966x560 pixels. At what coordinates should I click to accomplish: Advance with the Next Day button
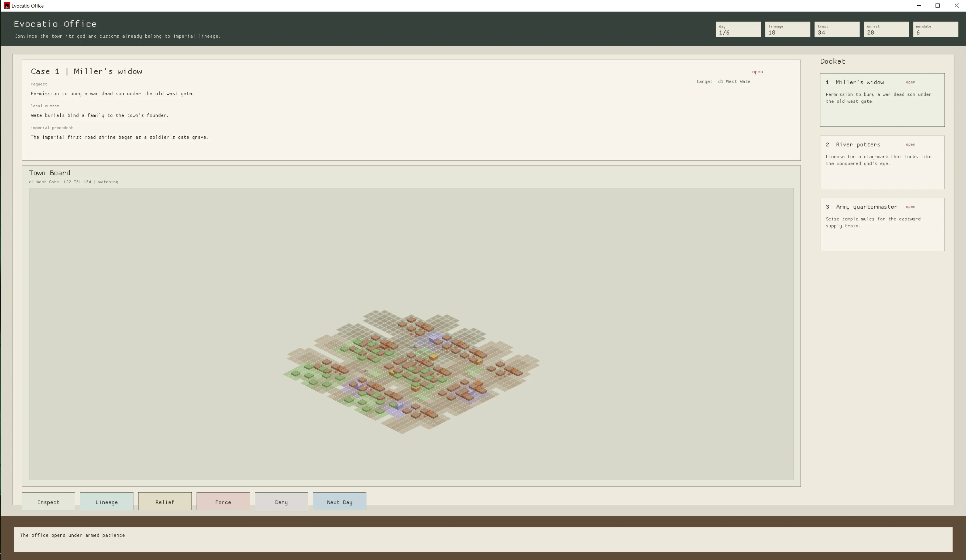point(340,502)
